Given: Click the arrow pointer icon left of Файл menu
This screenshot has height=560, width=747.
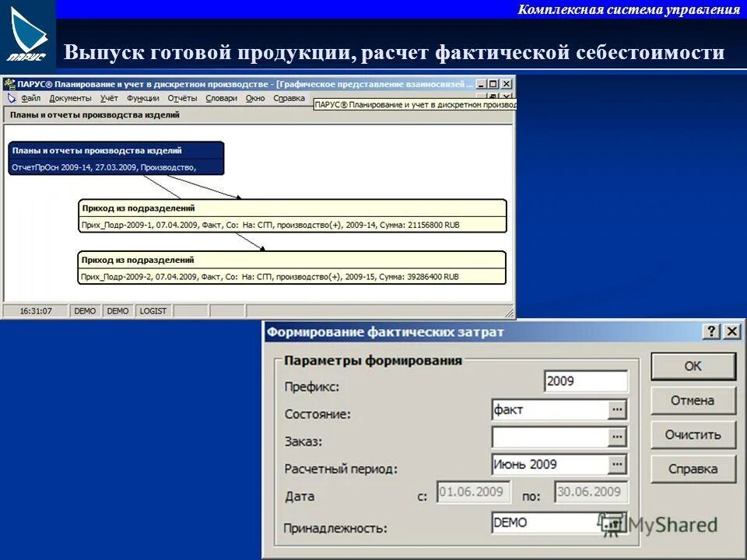Looking at the screenshot, I should pos(12,99).
